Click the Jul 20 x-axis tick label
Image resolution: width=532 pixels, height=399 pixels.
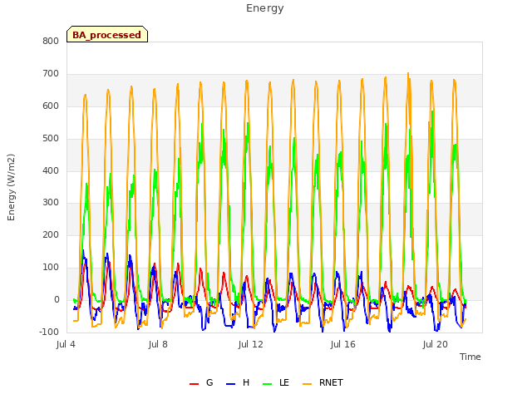(x=435, y=344)
